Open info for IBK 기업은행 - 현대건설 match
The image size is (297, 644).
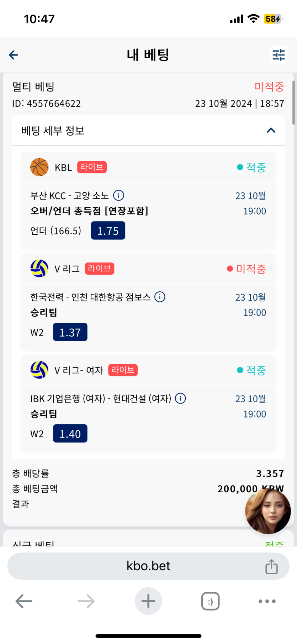click(x=180, y=398)
